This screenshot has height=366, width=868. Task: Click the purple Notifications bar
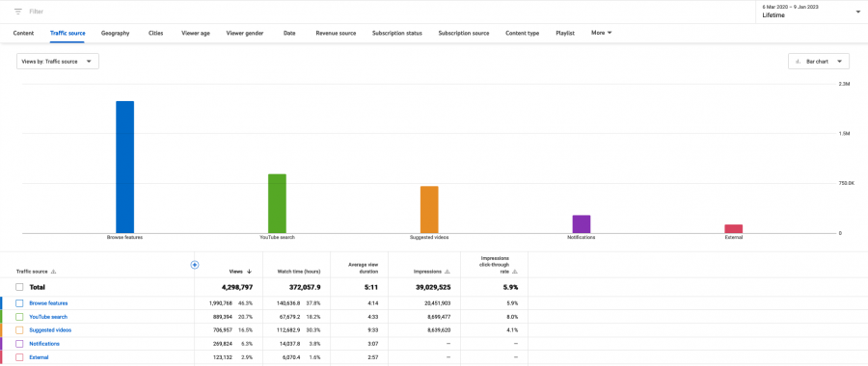pos(582,223)
